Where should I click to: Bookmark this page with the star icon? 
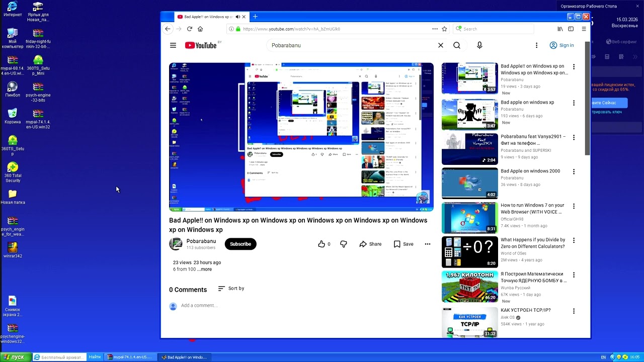[444, 29]
